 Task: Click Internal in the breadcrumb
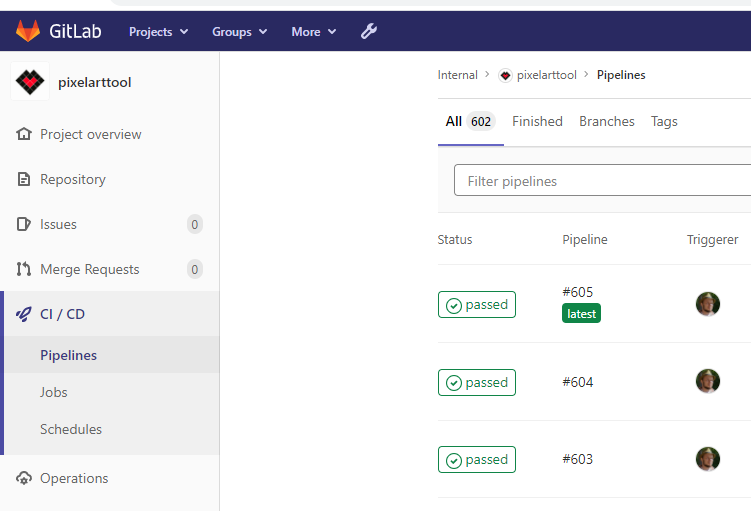pyautogui.click(x=457, y=75)
